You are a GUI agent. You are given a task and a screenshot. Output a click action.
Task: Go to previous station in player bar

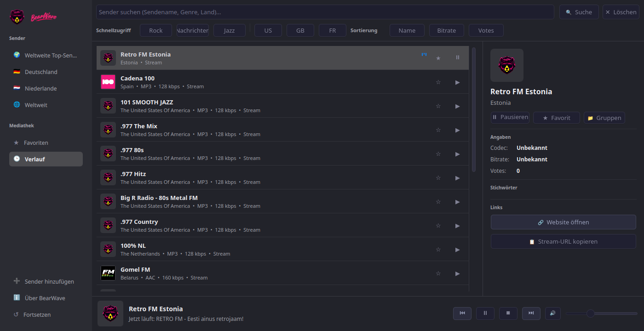[462, 313]
